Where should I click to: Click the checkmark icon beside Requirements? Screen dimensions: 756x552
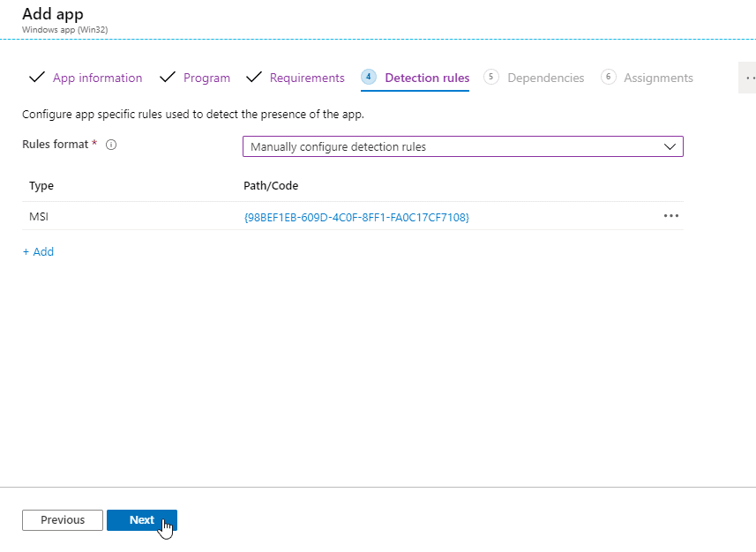coord(254,78)
